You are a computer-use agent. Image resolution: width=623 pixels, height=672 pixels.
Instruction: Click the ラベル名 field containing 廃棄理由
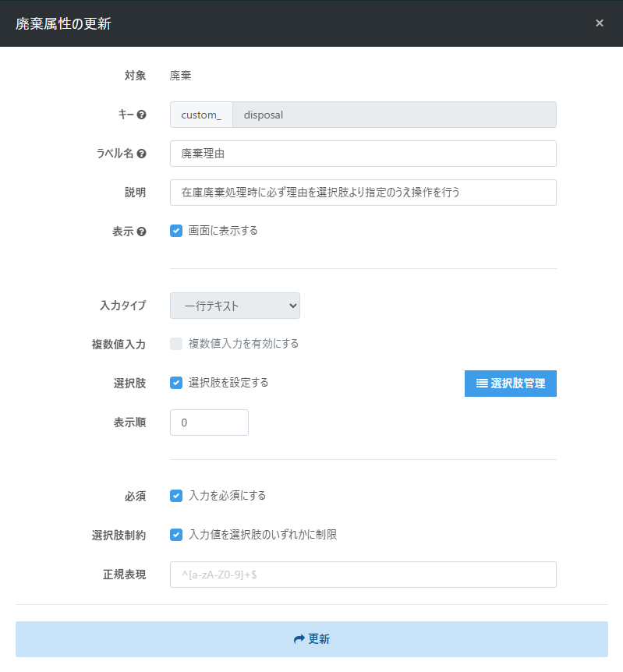[x=363, y=154]
